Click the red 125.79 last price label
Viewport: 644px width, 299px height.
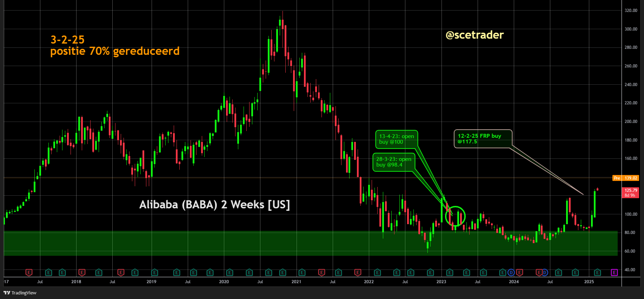[x=630, y=193]
